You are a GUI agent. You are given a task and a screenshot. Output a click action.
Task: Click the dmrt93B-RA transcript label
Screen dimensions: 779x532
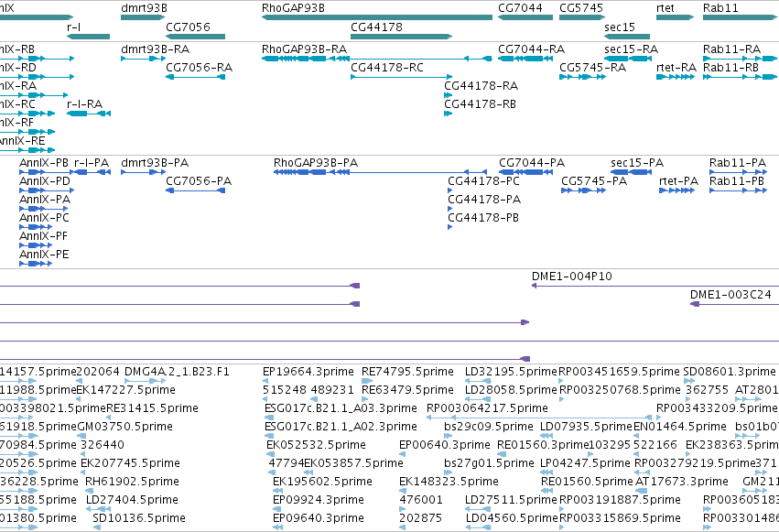pyautogui.click(x=155, y=49)
